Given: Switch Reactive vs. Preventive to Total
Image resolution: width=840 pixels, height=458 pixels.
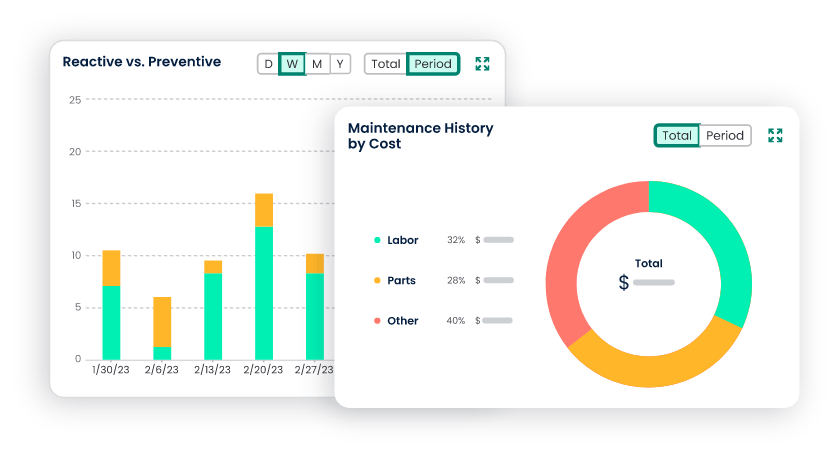Looking at the screenshot, I should (386, 64).
